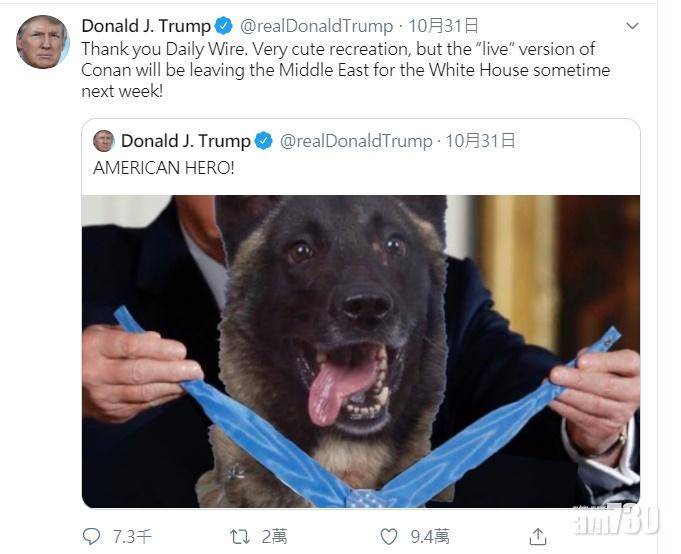Like the tweet with heart icon

(x=389, y=537)
